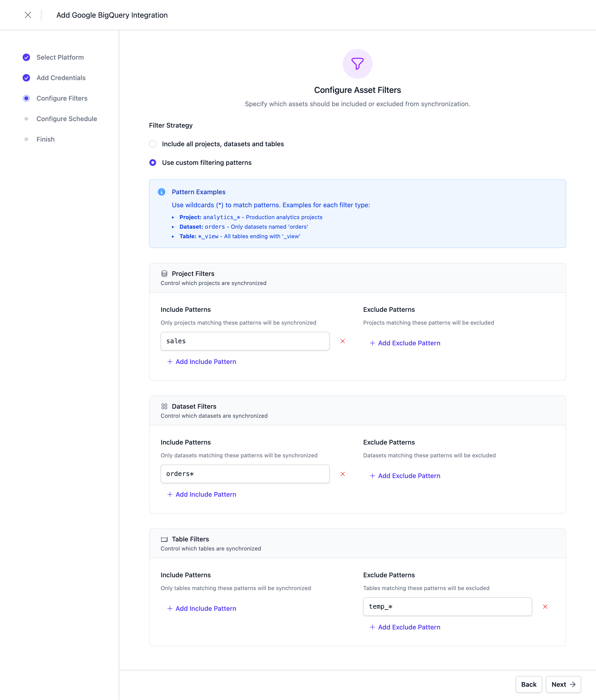This screenshot has height=700, width=596.
Task: Select 'Include all projects, datasets and tables'
Action: pos(153,144)
